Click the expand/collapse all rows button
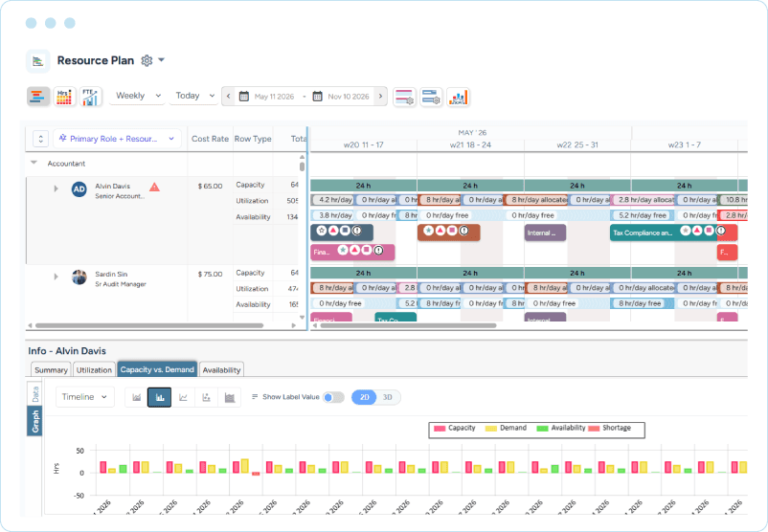Viewport: 768px width, 532px height. [x=40, y=139]
